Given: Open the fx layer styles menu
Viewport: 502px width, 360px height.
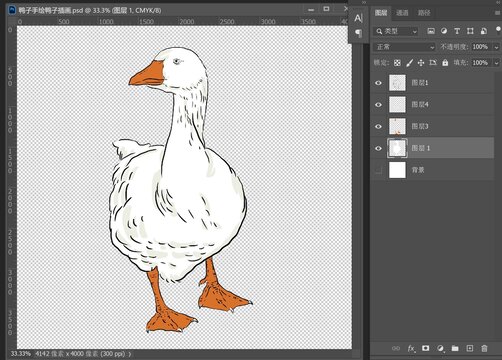Looking at the screenshot, I should coord(411,349).
